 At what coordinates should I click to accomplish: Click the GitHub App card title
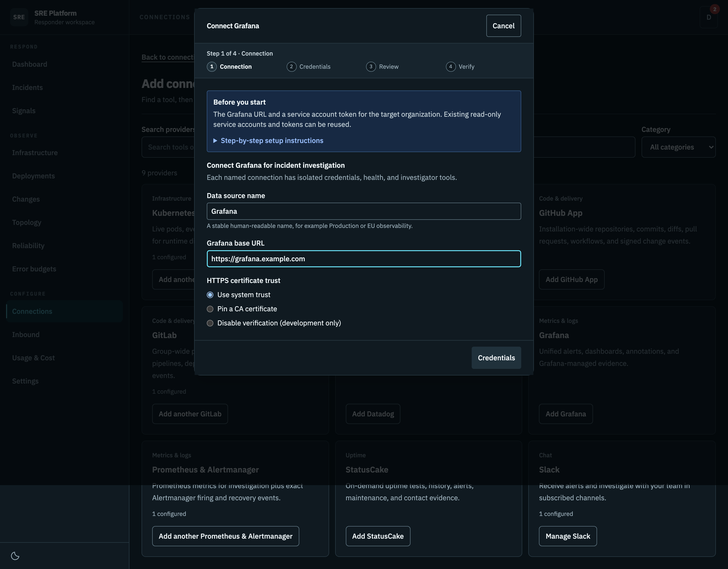[x=561, y=213]
